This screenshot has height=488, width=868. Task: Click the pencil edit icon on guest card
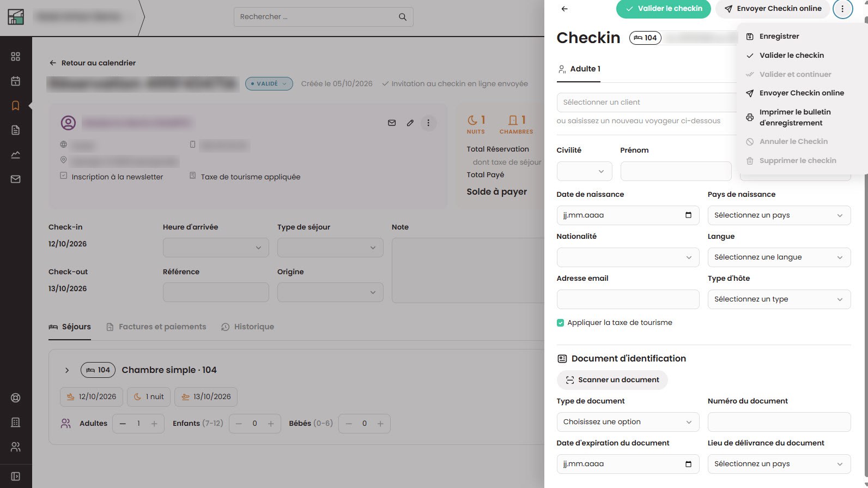click(x=410, y=123)
